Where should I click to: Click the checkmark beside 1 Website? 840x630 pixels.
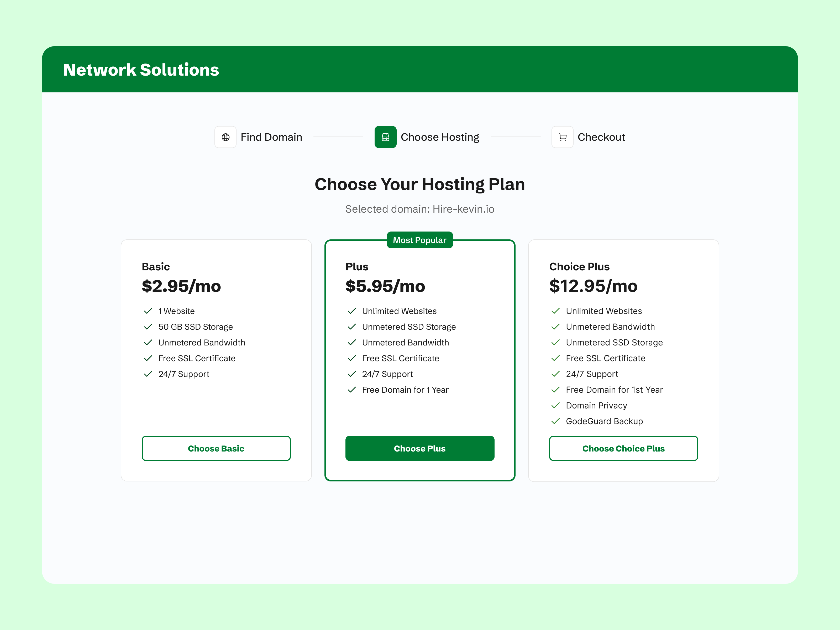pyautogui.click(x=148, y=311)
